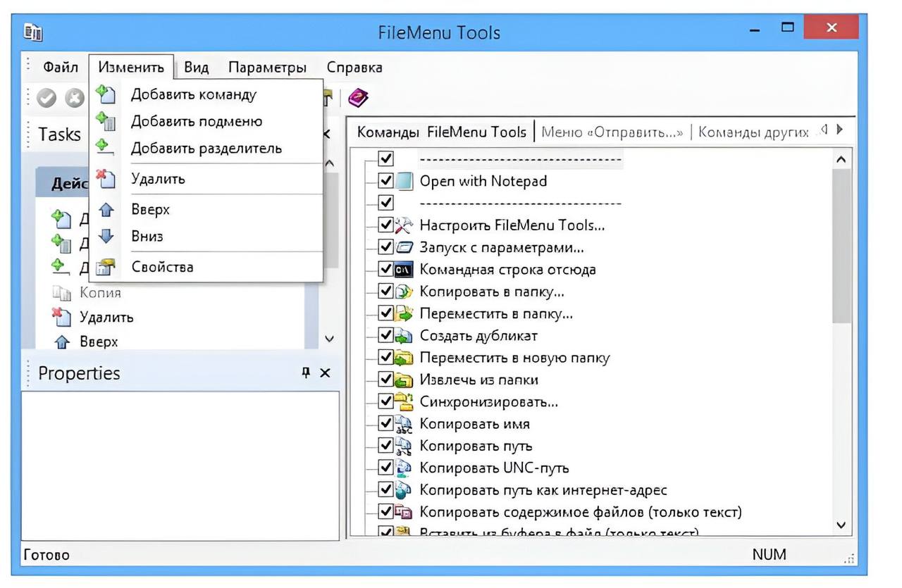Uncheck the Копировать UNC-путь checkbox

tap(385, 468)
